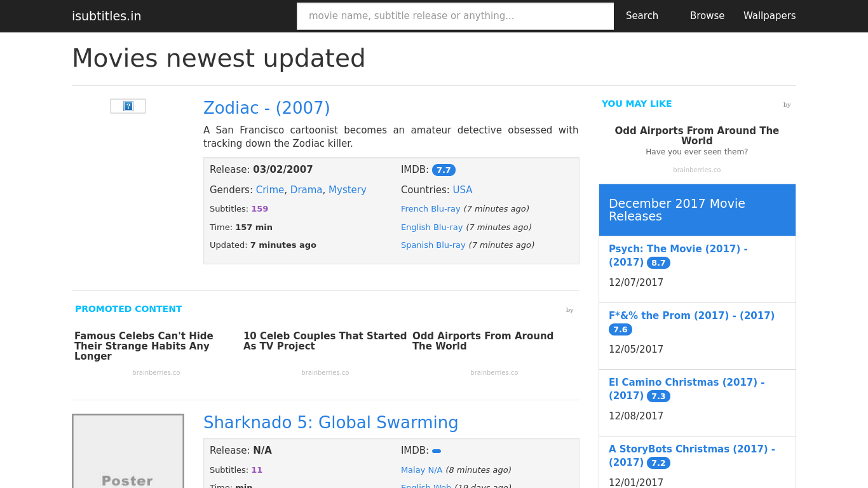Select the Crime genre link
The width and height of the screenshot is (868, 488).
coord(270,190)
